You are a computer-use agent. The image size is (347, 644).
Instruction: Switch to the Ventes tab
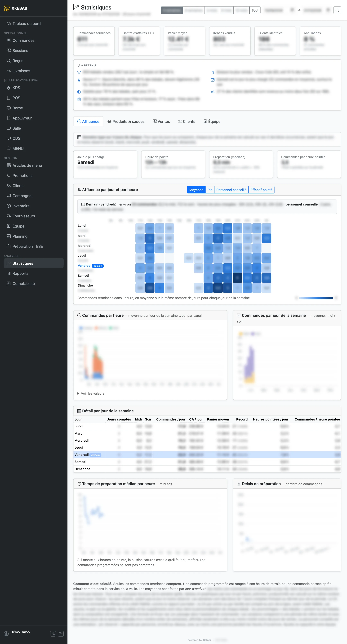[x=161, y=122]
